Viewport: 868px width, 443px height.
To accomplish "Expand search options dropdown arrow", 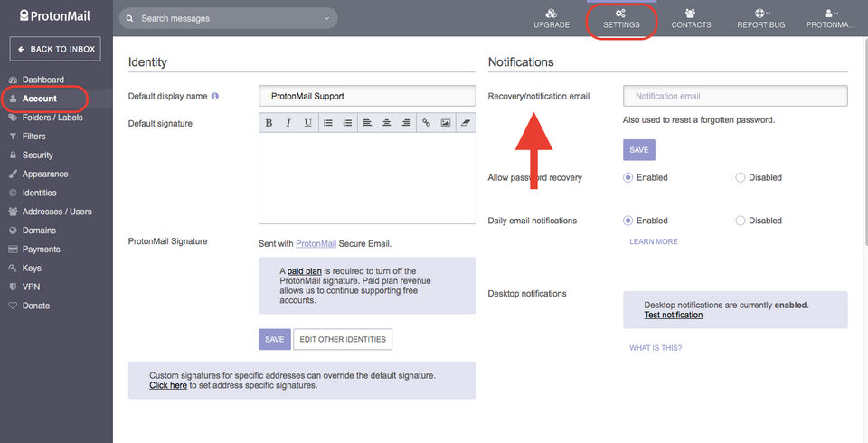I will 326,18.
